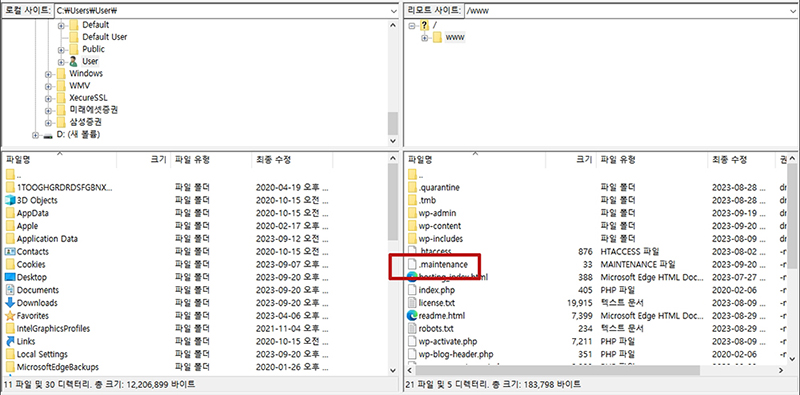Expand the Default folder in local tree
The width and height of the screenshot is (800, 395).
pyautogui.click(x=61, y=25)
